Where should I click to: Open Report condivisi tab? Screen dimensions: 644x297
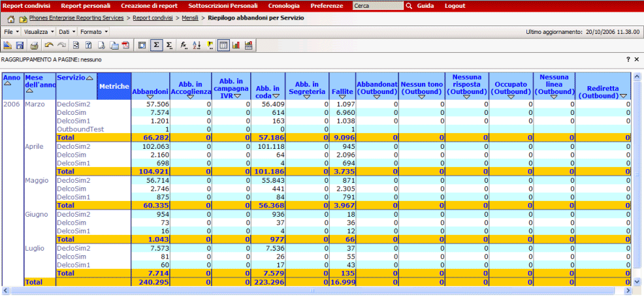[x=27, y=6]
